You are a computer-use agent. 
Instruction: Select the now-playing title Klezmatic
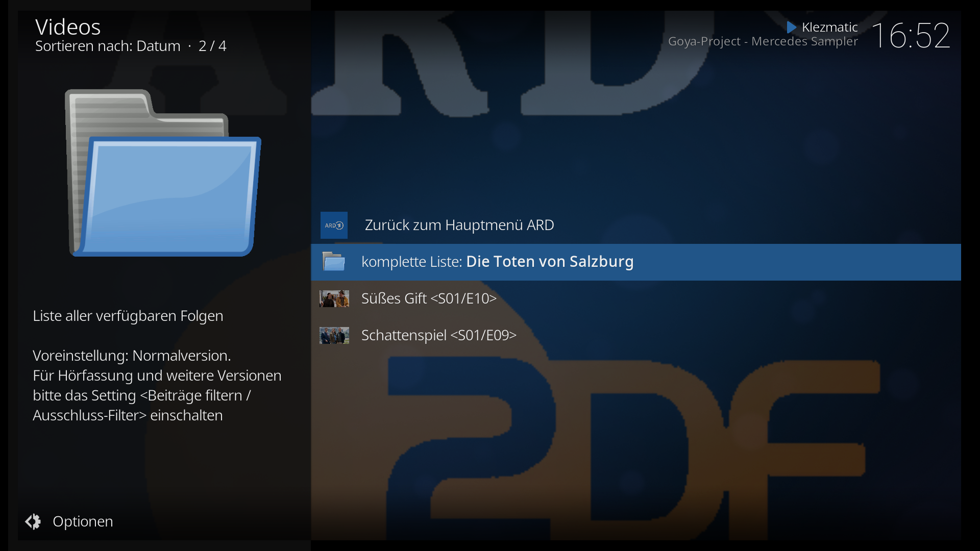pyautogui.click(x=829, y=27)
